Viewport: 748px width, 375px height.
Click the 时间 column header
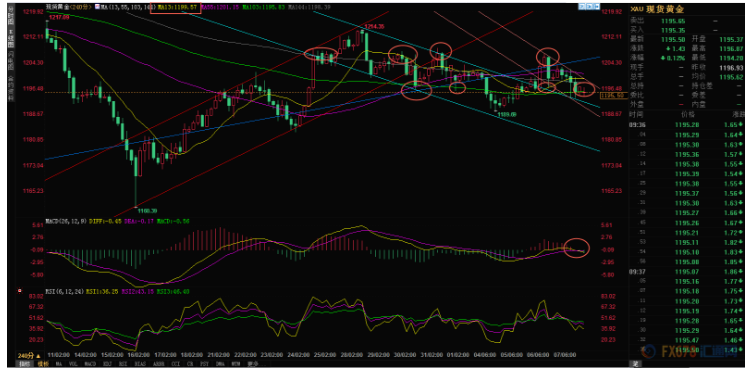[636, 115]
